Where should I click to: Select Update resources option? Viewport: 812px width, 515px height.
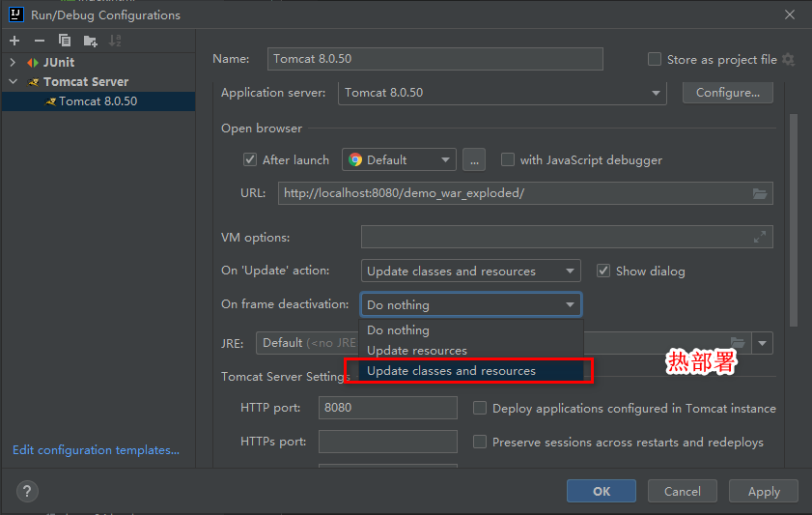[x=471, y=350]
